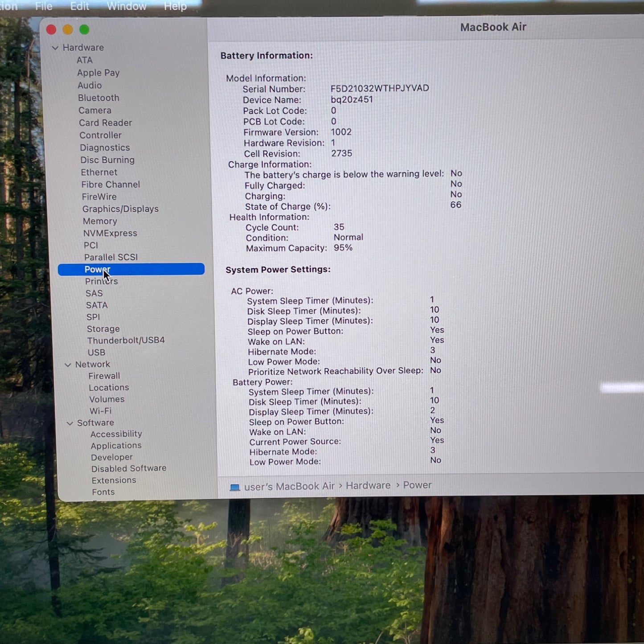Collapse the Network section chevron
644x644 pixels.
(x=68, y=365)
